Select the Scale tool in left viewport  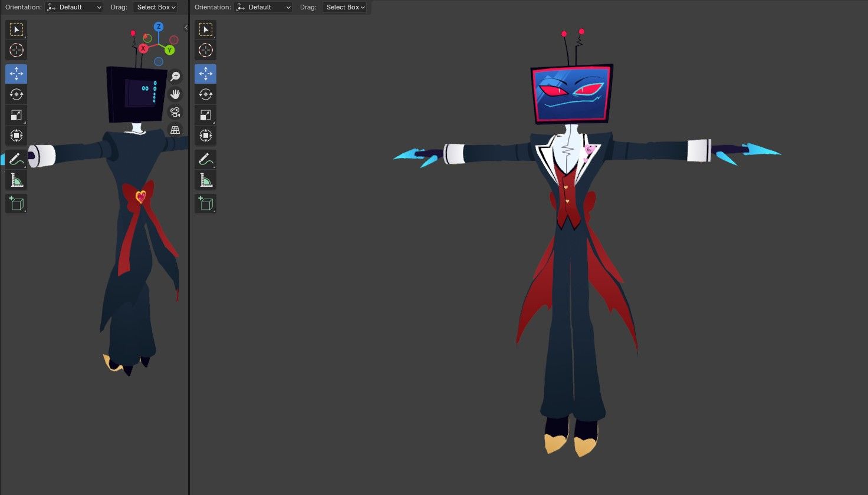tap(17, 115)
